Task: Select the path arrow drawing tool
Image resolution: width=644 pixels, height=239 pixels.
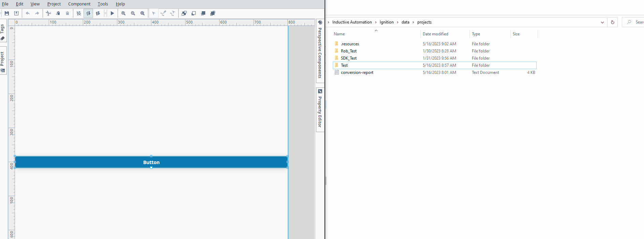Action: [x=173, y=13]
